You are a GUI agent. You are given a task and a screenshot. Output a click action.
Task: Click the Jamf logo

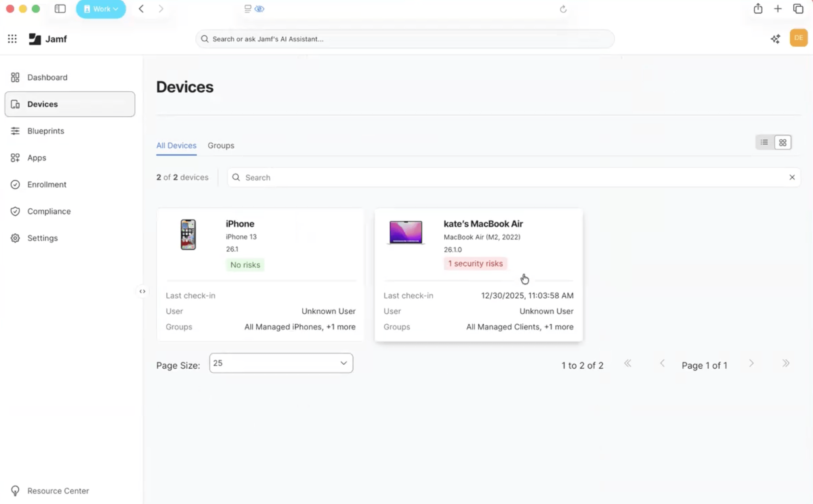pyautogui.click(x=48, y=39)
